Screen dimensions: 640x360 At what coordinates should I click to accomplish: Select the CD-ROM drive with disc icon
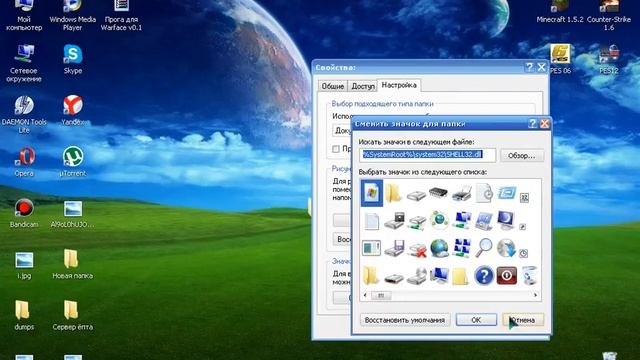417,276
